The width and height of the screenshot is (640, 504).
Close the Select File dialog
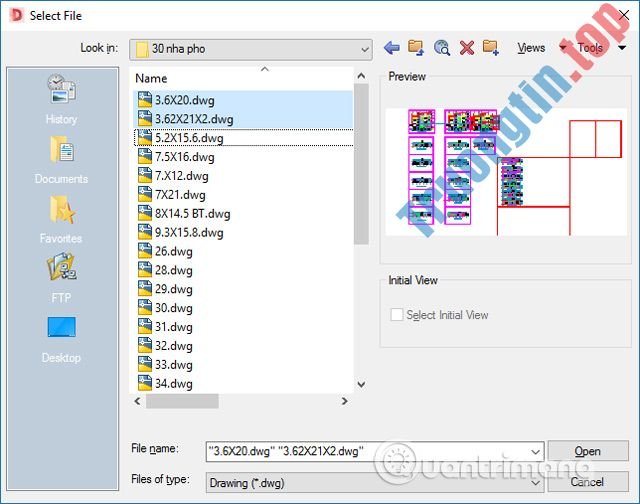pyautogui.click(x=624, y=16)
